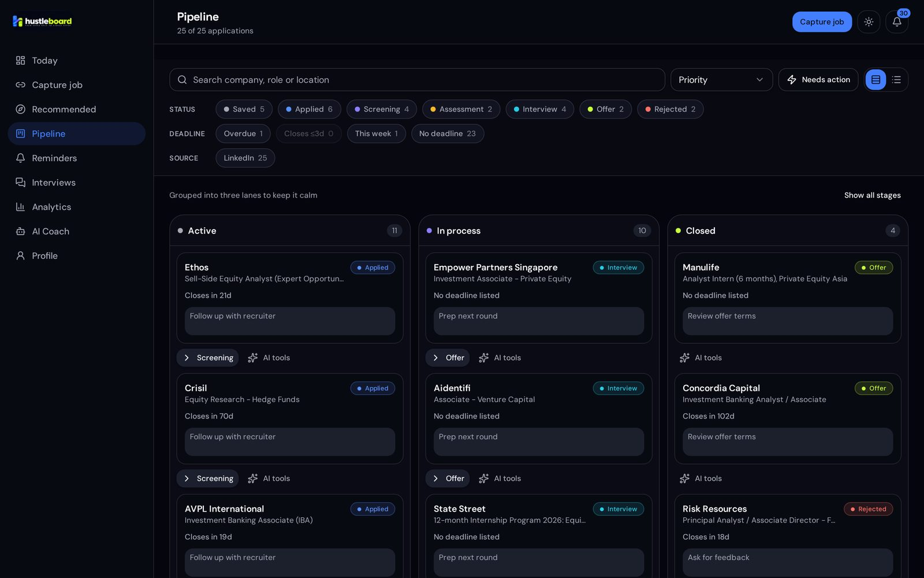
Task: Move Crisil card to Screening
Action: [208, 479]
